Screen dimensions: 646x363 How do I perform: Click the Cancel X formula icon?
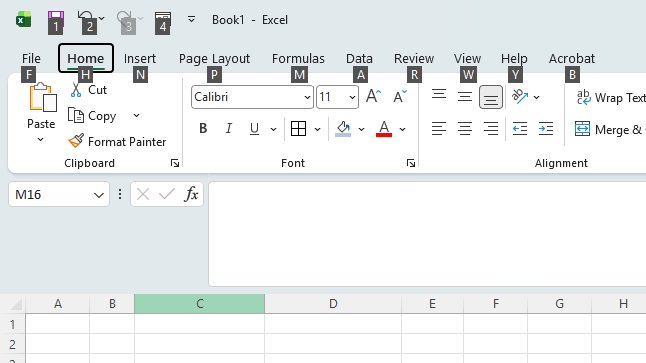pyautogui.click(x=143, y=194)
